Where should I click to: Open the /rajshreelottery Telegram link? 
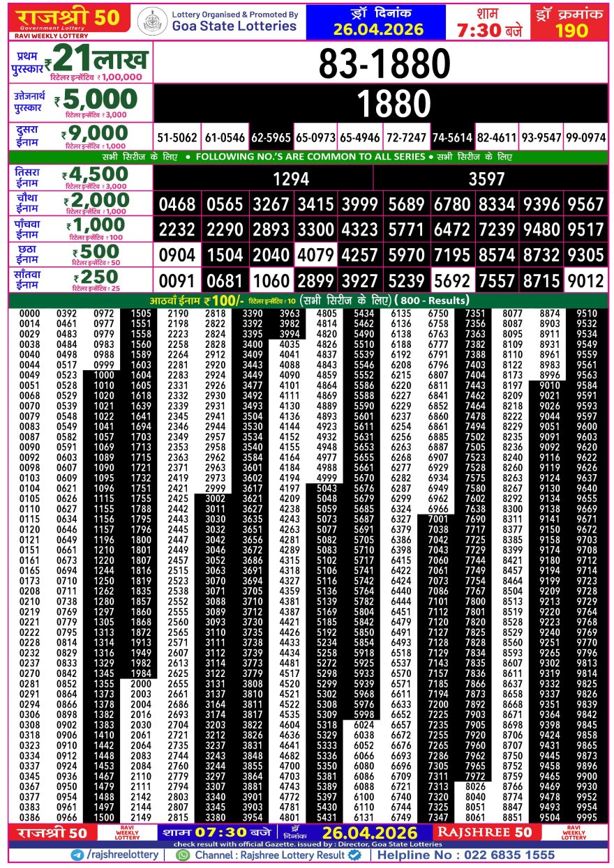tap(122, 855)
